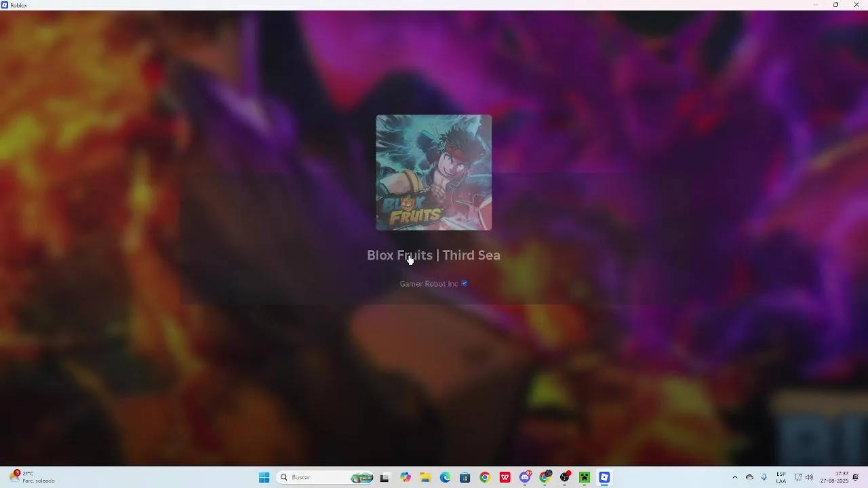Click the verified badge next to Gamer Robot Inc
Image resolution: width=868 pixels, height=488 pixels.
(x=465, y=283)
